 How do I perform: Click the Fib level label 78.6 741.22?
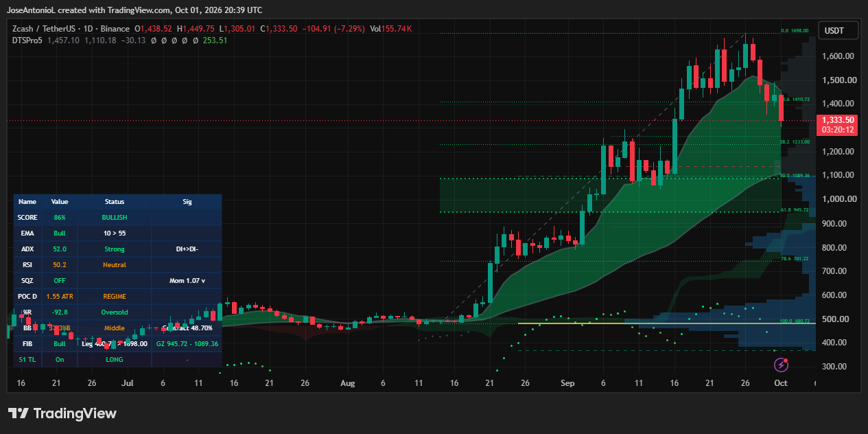[x=795, y=258]
